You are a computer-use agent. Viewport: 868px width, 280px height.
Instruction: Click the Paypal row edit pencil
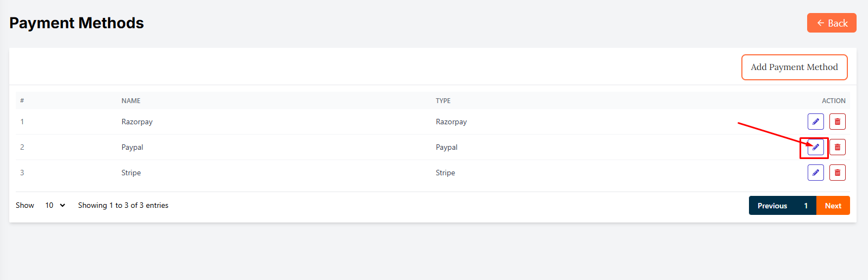[x=815, y=147]
